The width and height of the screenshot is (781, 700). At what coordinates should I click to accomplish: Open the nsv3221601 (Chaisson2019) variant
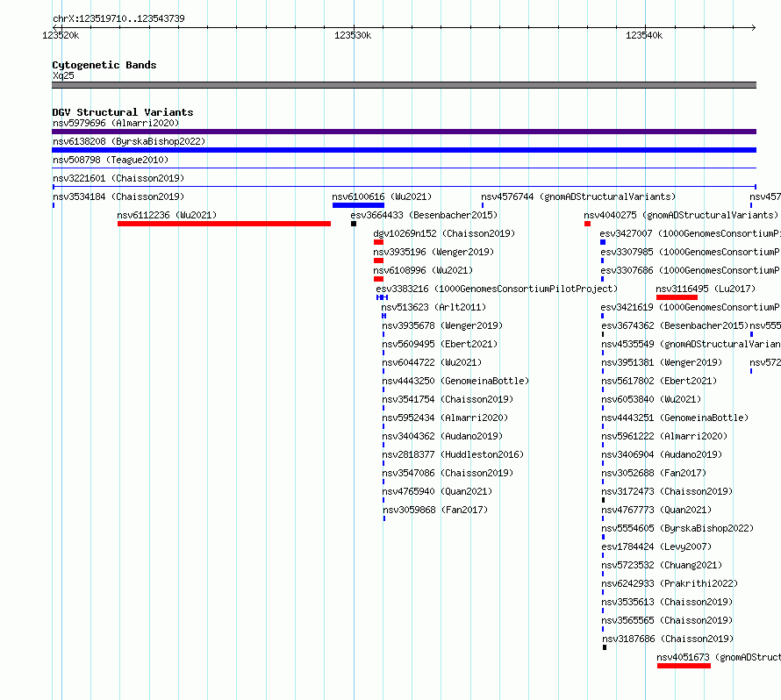[118, 178]
